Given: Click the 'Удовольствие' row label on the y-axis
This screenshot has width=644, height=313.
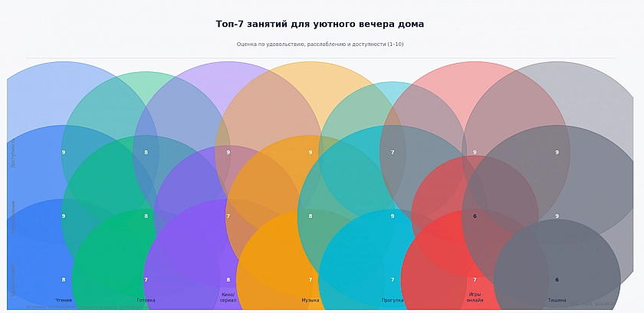Looking at the screenshot, I should point(13,279).
